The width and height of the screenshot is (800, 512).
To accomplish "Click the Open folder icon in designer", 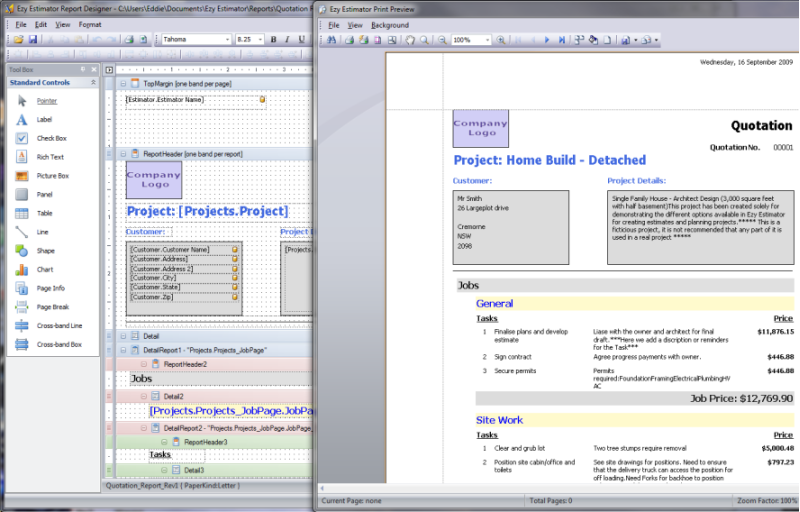I will point(19,39).
